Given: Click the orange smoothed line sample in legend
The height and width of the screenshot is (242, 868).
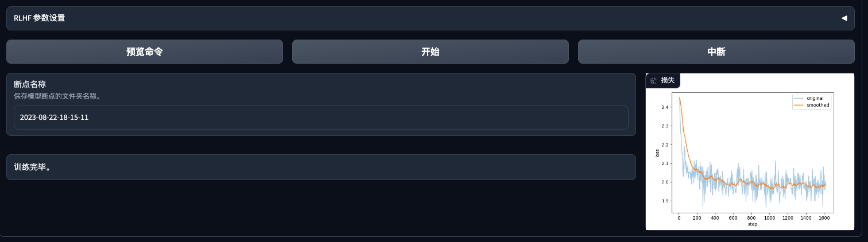Looking at the screenshot, I should click(799, 106).
